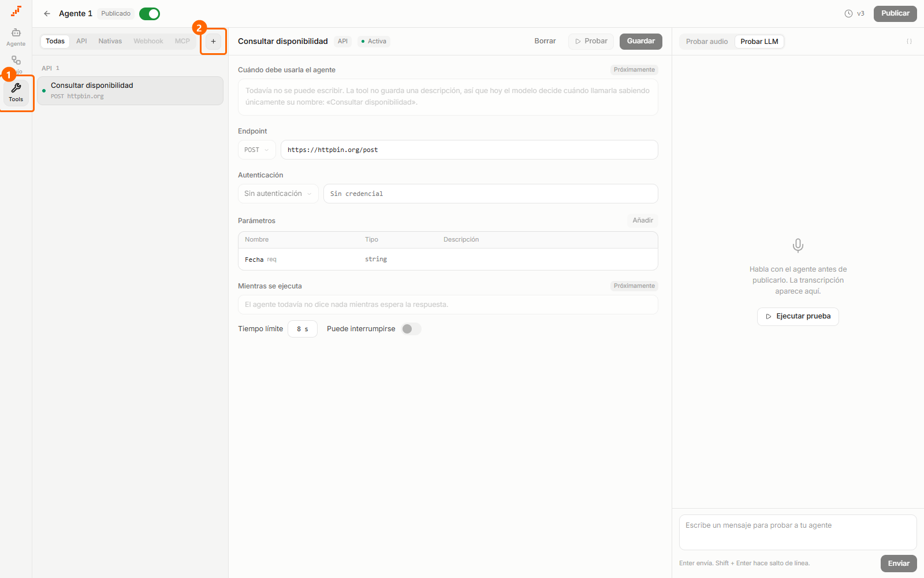Click the API badge beside title
The image size is (924, 578).
pos(342,41)
